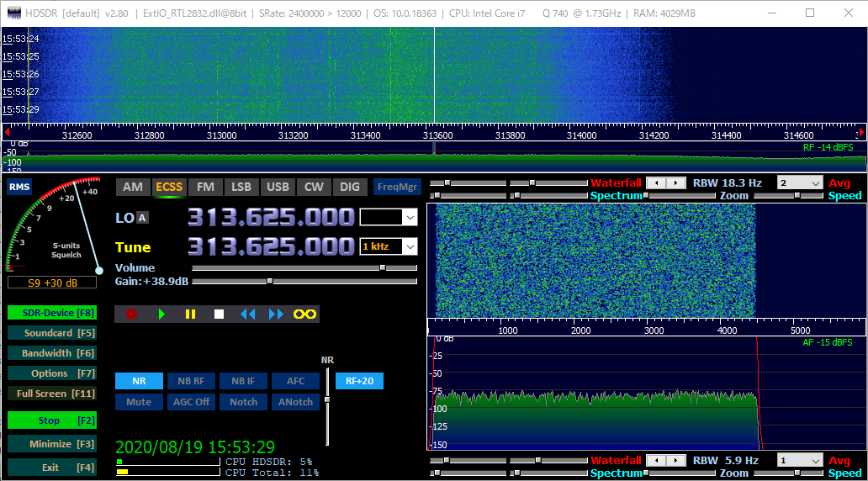The image size is (868, 481).
Task: Click the green play button
Action: click(161, 314)
